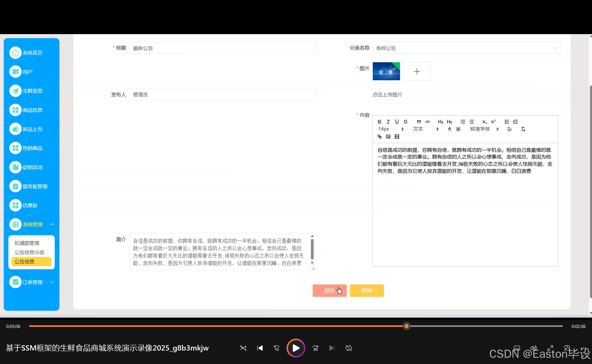This screenshot has width=592, height=364.
Task: Collapse the 系统管理 sidebar section
Action: 53,224
